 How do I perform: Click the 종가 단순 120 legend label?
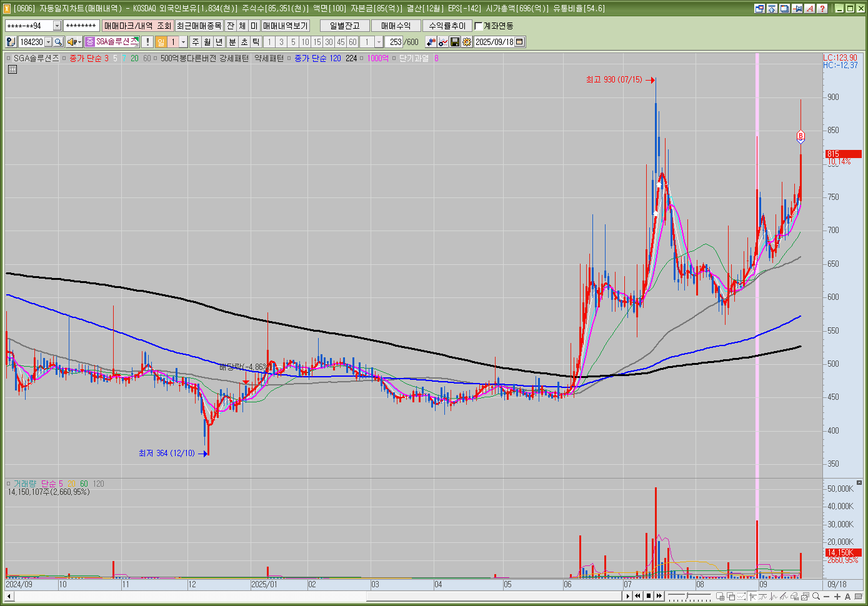coord(317,58)
